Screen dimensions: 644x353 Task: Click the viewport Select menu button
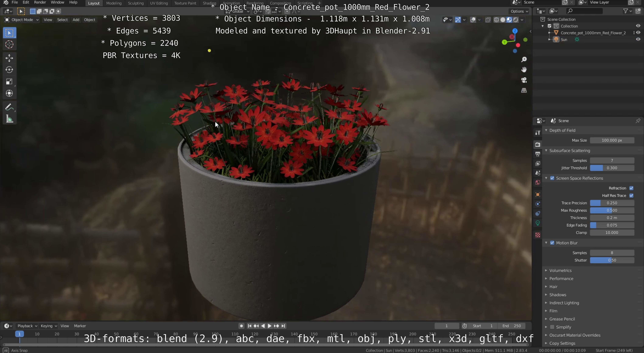[62, 20]
